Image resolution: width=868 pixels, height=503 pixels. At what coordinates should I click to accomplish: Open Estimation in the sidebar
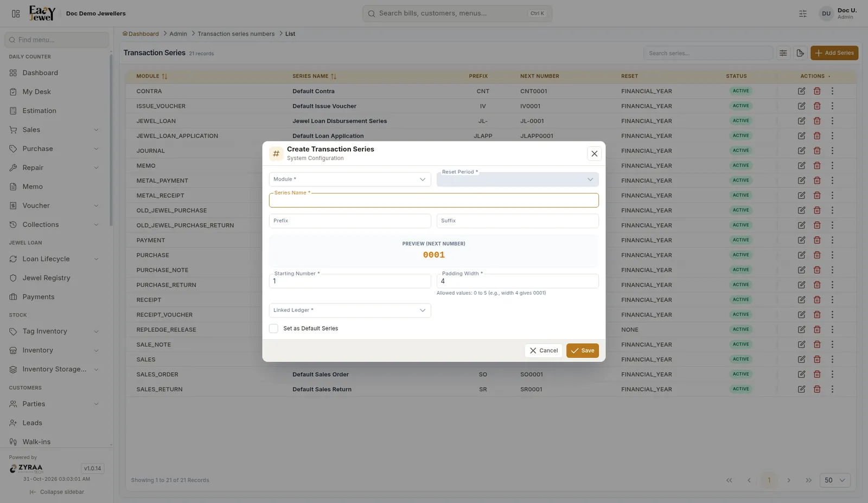coord(55,111)
